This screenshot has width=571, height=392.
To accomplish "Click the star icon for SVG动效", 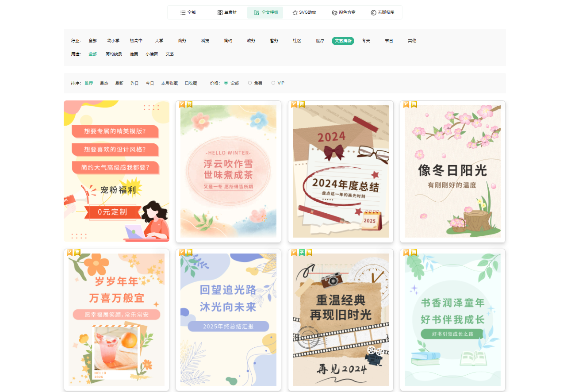I will pos(295,13).
